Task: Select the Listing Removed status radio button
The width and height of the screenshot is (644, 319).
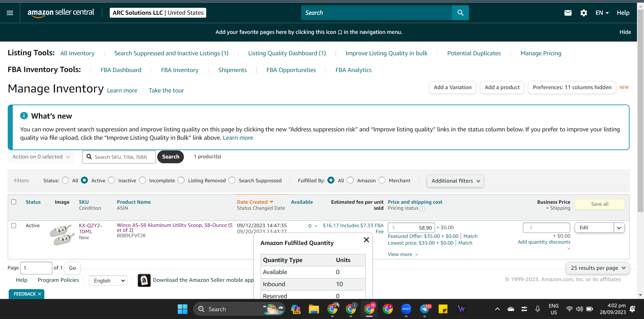Action: [181, 180]
